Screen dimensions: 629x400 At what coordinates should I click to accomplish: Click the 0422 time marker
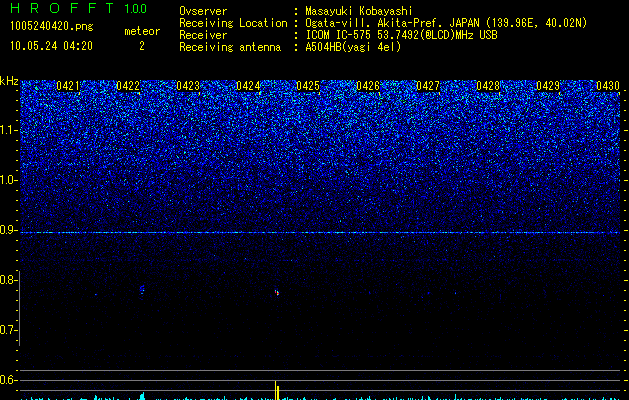coord(128,86)
